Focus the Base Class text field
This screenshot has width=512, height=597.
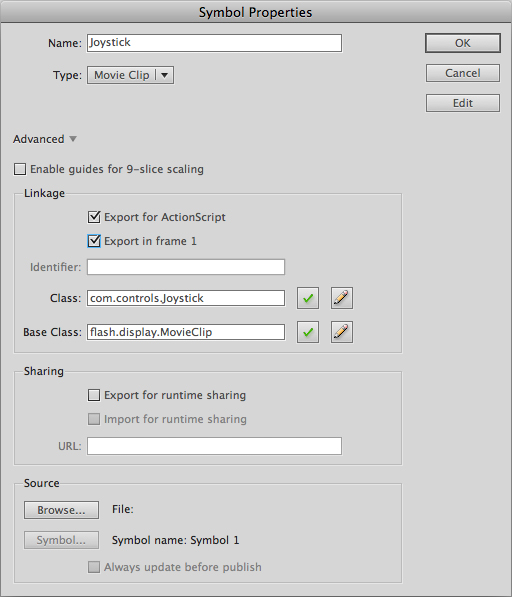click(186, 332)
